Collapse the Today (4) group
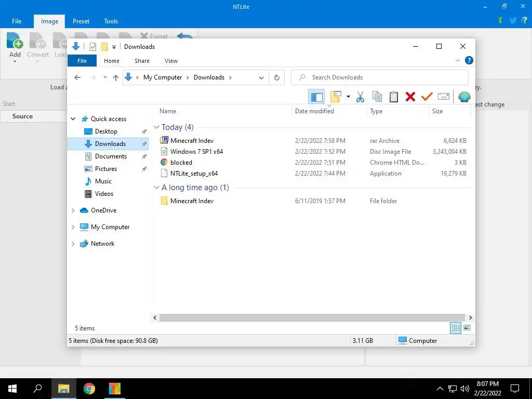Screen dimensions: 532x399 coord(156,127)
